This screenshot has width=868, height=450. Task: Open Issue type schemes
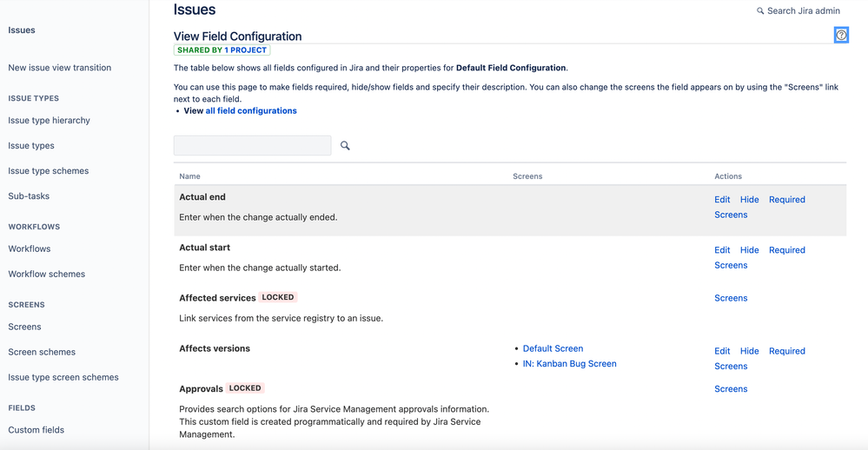[48, 171]
